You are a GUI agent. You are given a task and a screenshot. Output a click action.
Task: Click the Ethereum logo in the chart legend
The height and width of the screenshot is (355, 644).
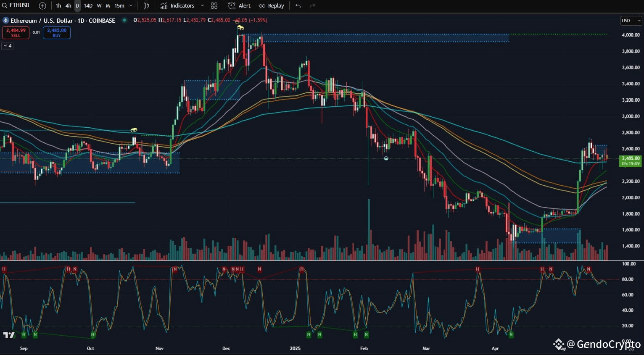point(5,20)
